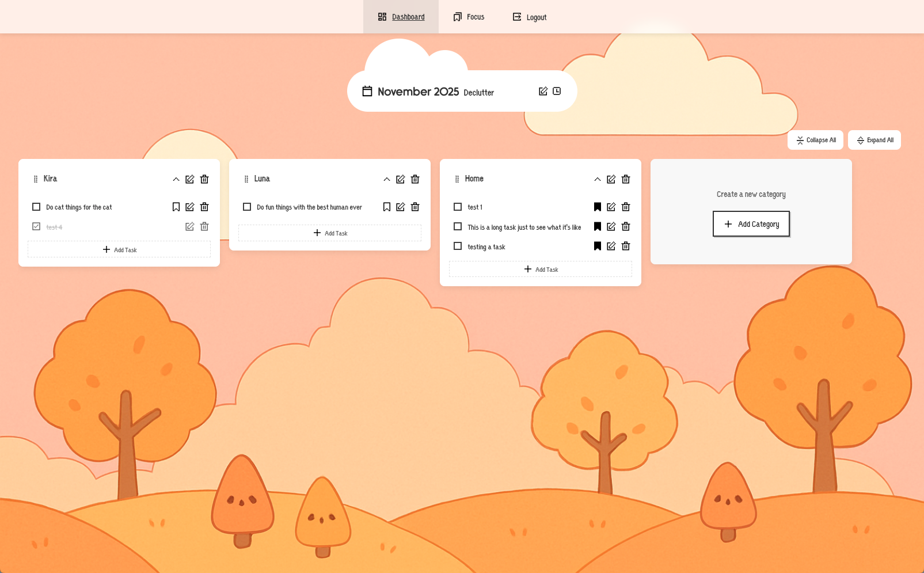
Task: Click Expand All in the top right
Action: coord(874,140)
